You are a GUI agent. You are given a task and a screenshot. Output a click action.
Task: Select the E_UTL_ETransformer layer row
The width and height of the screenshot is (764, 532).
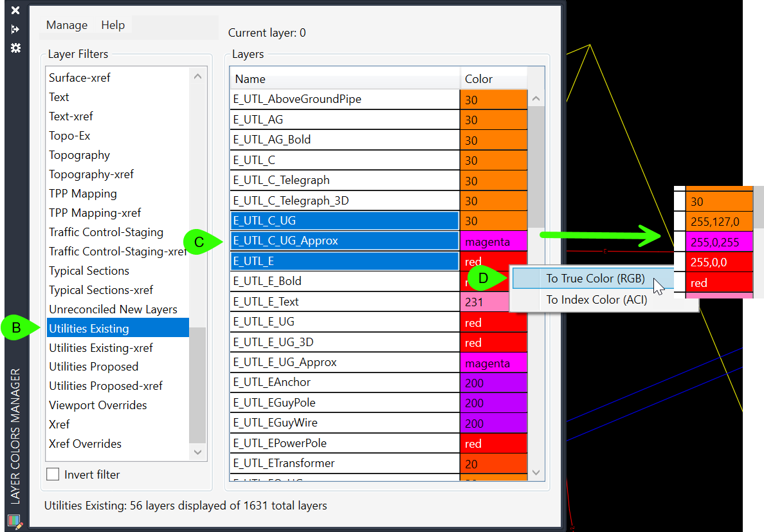click(x=345, y=464)
